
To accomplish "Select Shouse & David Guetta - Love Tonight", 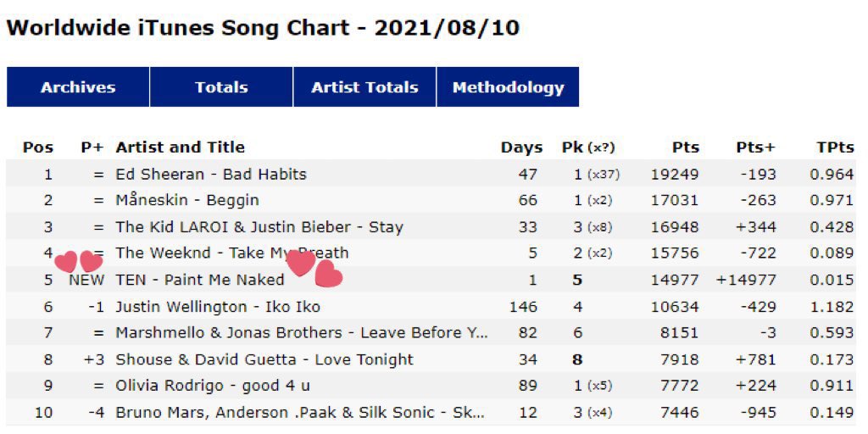I will [x=264, y=359].
